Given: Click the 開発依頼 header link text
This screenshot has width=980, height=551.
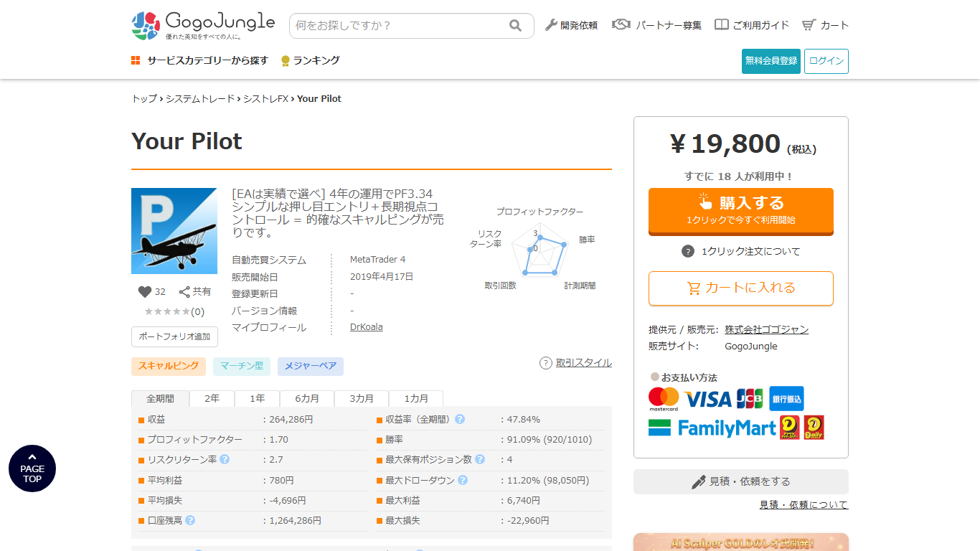Looking at the screenshot, I should click(579, 25).
